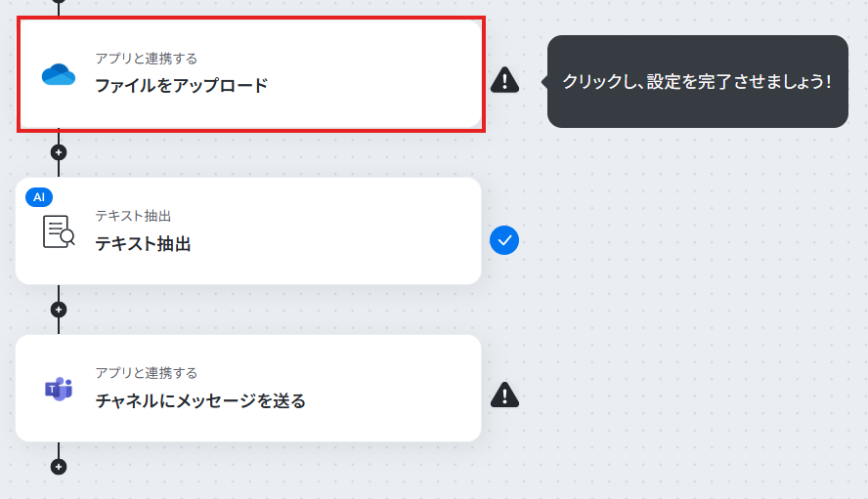This screenshot has width=868, height=499.
Task: Click the blue AI badge
Action: pos(39,197)
